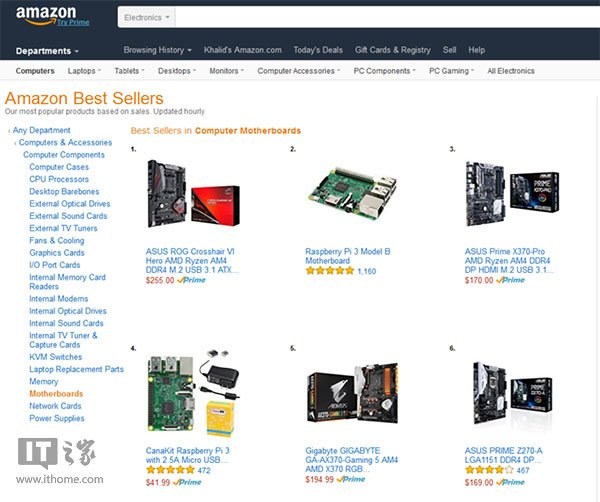Open the PC Components tab menu
Image resolution: width=600 pixels, height=502 pixels.
tap(384, 71)
